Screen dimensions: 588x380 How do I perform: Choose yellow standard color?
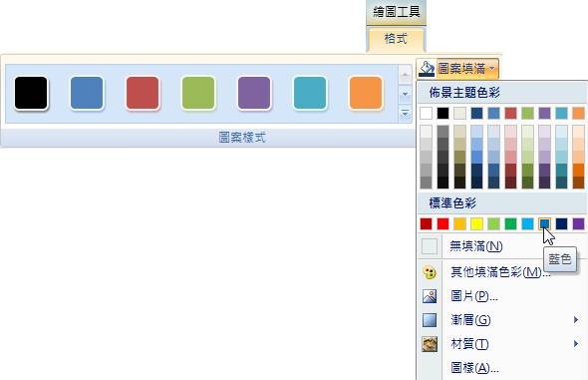(477, 224)
